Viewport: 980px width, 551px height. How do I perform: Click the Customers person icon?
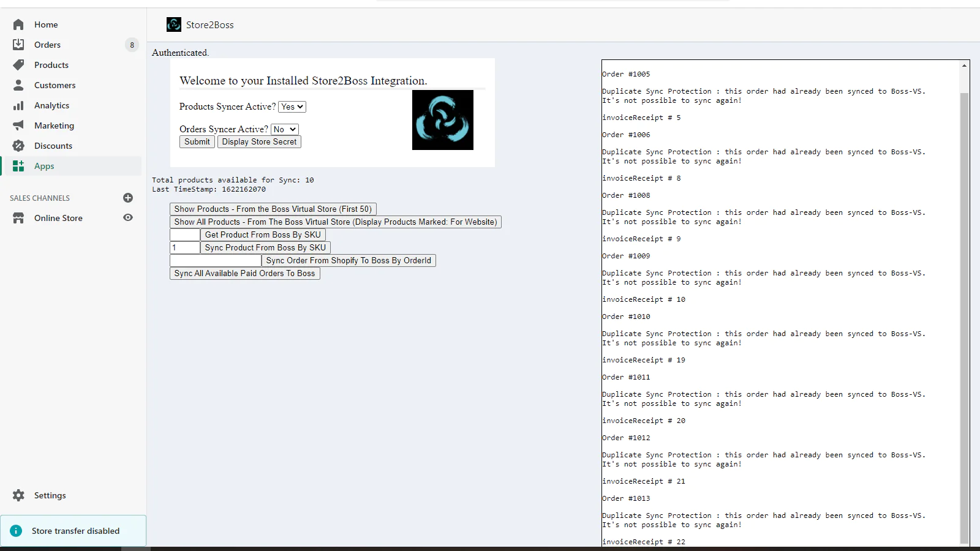pyautogui.click(x=18, y=85)
